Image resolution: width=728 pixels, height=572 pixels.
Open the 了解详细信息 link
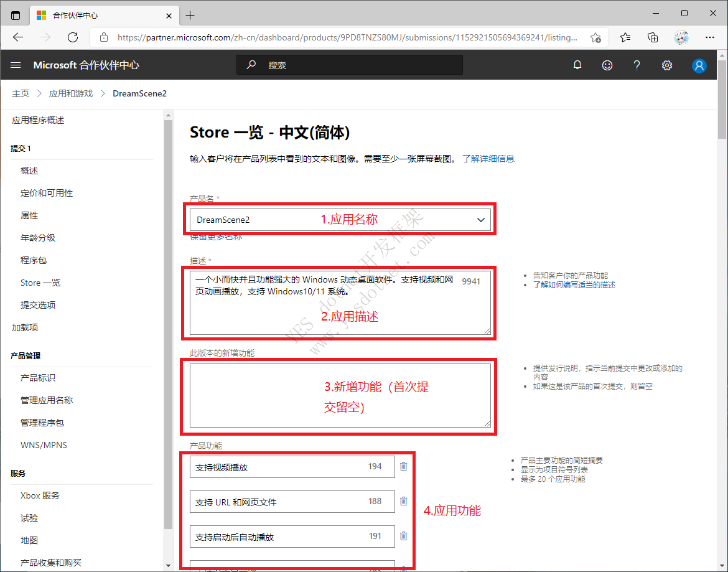click(x=488, y=159)
